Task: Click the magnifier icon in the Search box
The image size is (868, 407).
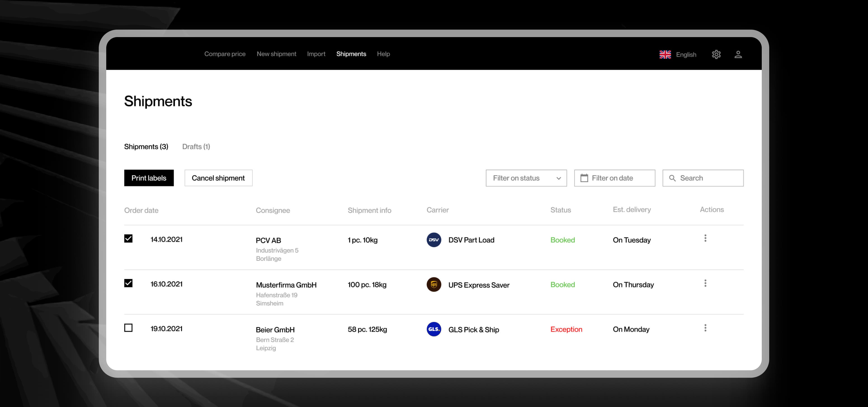Action: click(x=672, y=178)
